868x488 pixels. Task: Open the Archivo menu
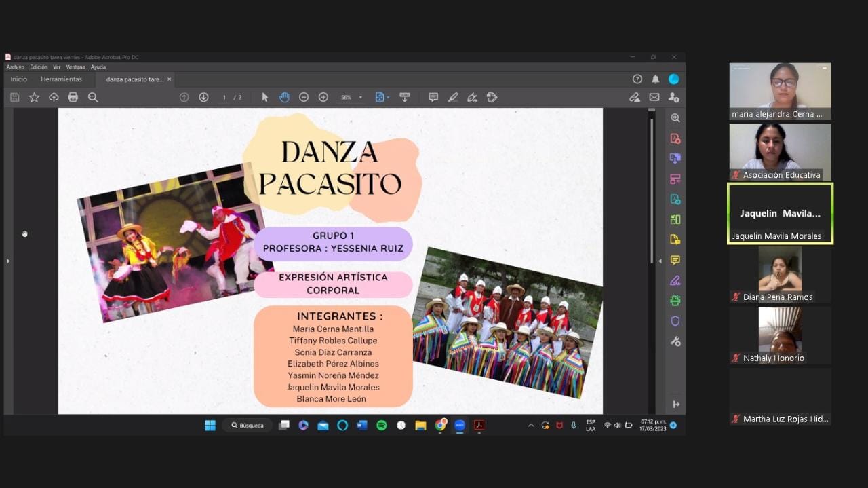click(x=15, y=67)
